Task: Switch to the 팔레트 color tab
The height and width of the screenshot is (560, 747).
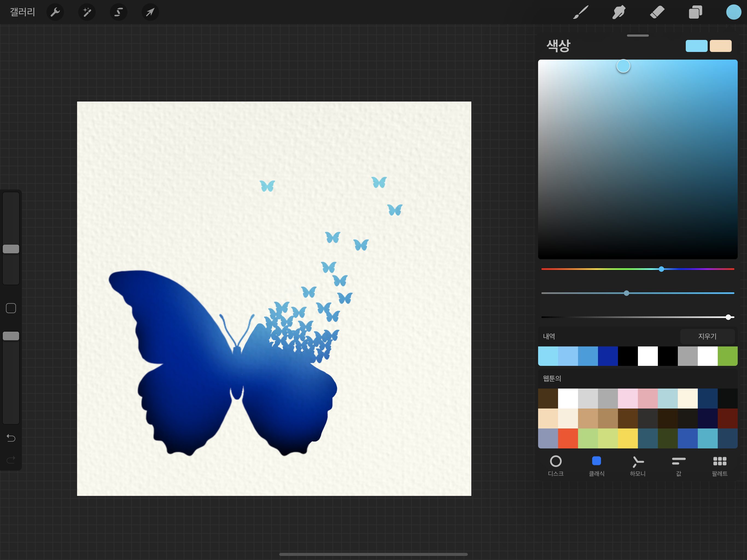Action: tap(720, 466)
